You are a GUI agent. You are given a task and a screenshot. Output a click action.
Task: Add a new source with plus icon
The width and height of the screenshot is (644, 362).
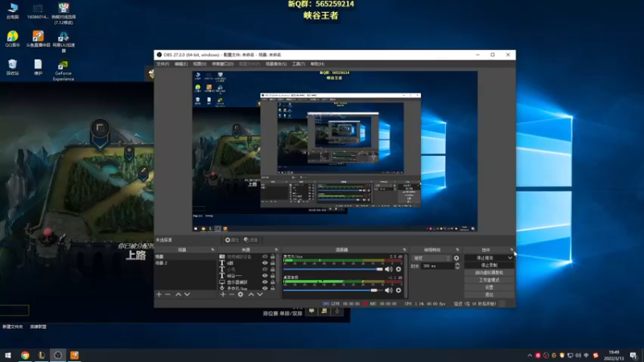[223, 294]
